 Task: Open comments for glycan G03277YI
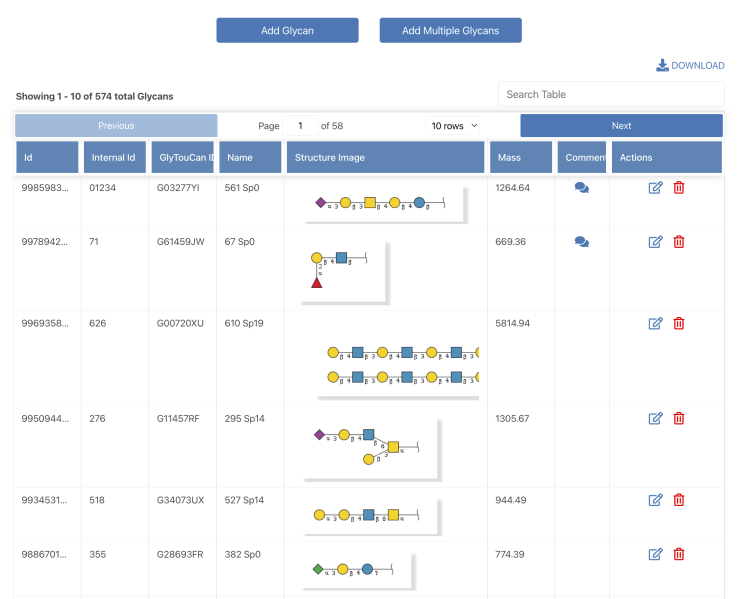(582, 188)
